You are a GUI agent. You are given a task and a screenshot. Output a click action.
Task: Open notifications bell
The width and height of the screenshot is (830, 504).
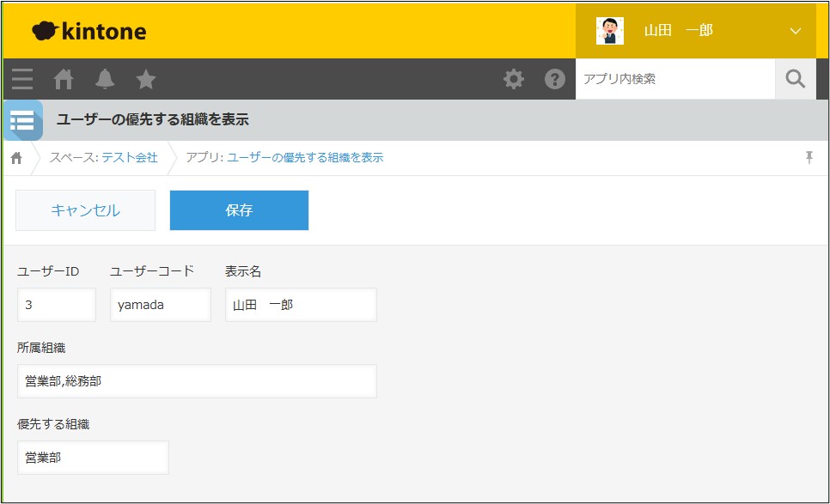(x=105, y=79)
